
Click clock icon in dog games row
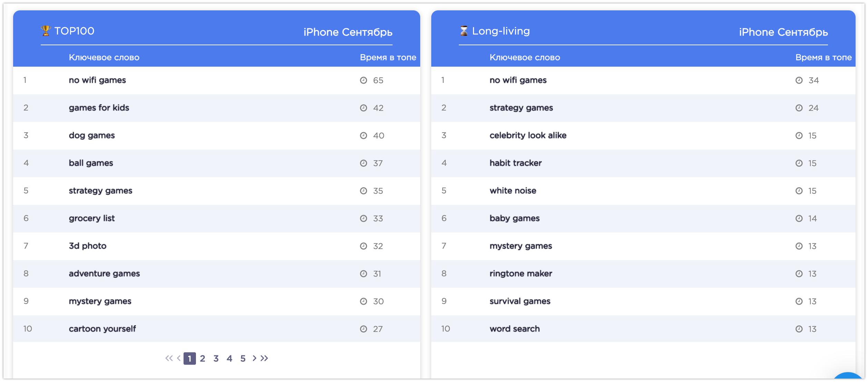pyautogui.click(x=363, y=136)
